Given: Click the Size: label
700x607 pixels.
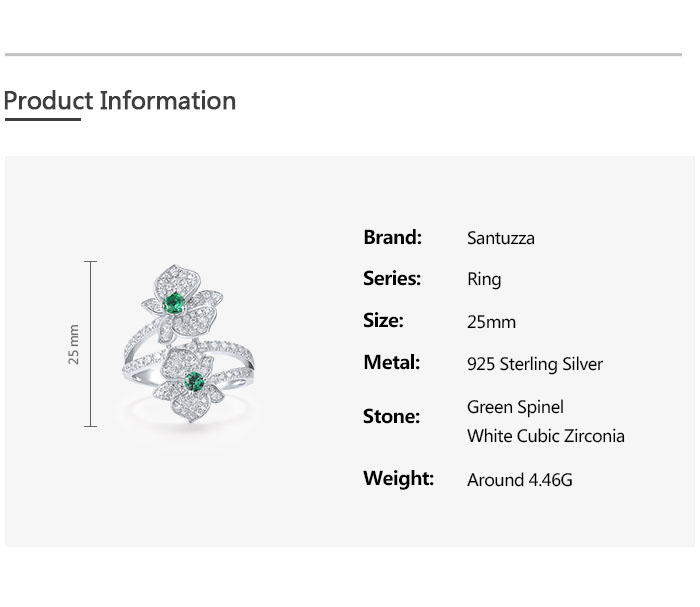Looking at the screenshot, I should [x=383, y=321].
